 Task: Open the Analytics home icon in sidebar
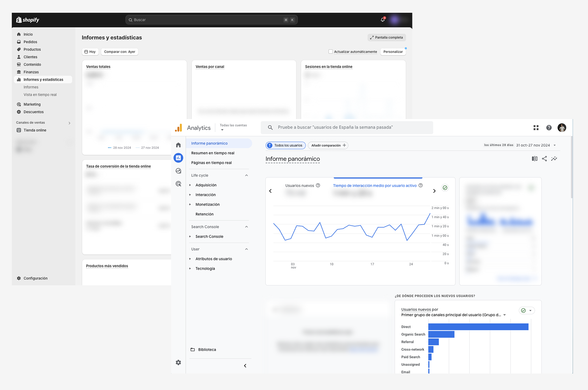tap(178, 145)
